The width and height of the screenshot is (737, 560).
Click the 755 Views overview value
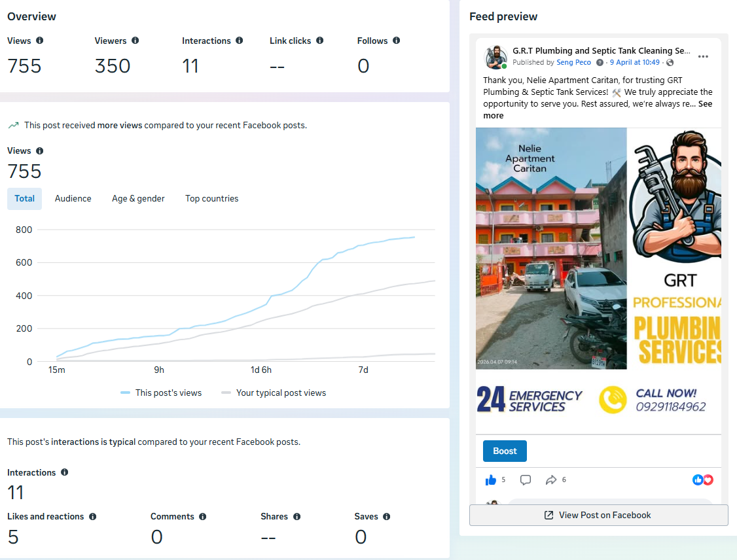(24, 66)
